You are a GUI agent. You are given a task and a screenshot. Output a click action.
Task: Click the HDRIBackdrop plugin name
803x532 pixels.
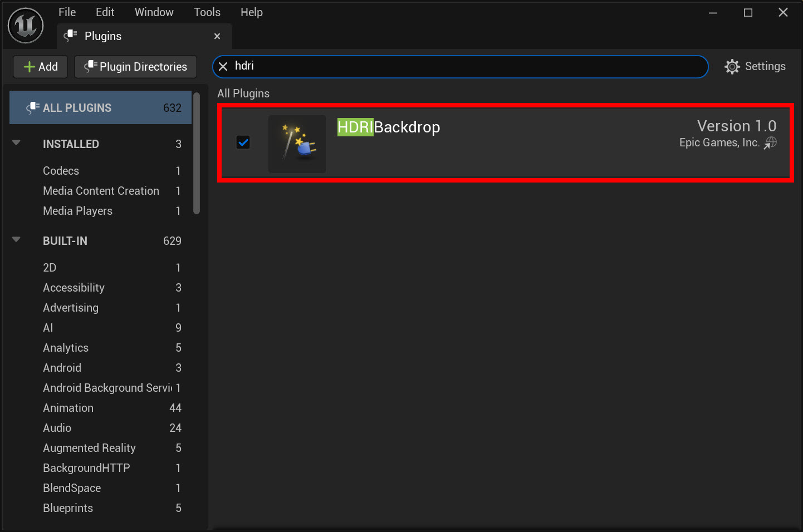point(389,127)
